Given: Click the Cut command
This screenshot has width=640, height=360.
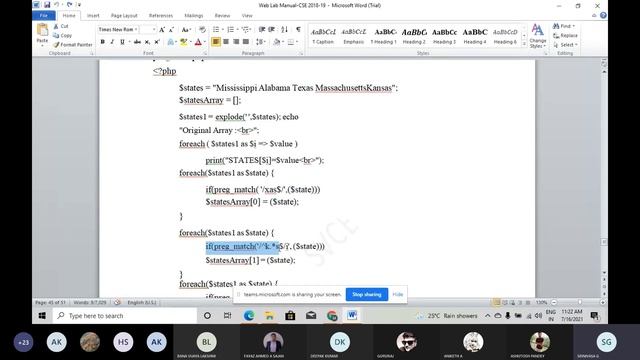Looking at the screenshot, I should tap(61, 26).
